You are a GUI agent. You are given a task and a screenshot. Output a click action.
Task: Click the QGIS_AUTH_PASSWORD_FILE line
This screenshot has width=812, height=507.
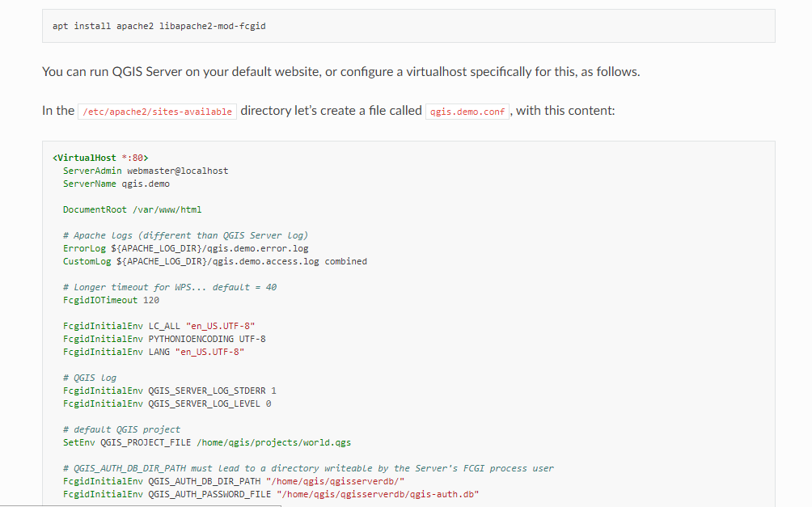(271, 495)
